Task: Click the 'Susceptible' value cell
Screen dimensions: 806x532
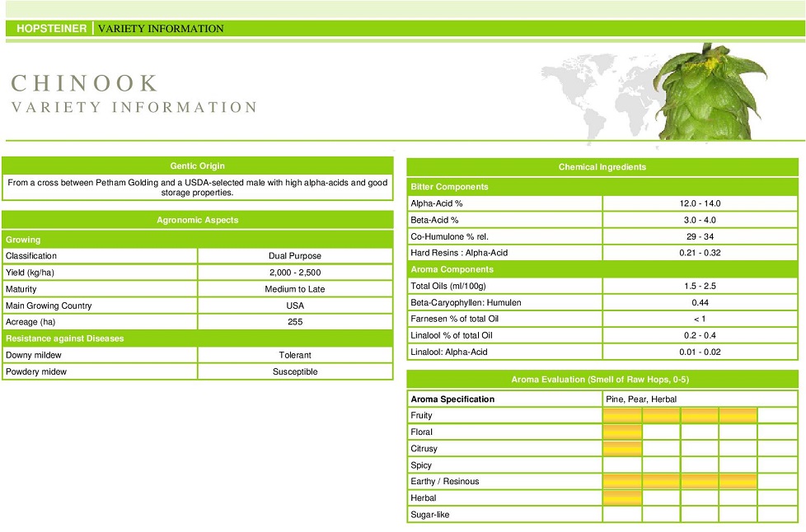Action: (295, 371)
